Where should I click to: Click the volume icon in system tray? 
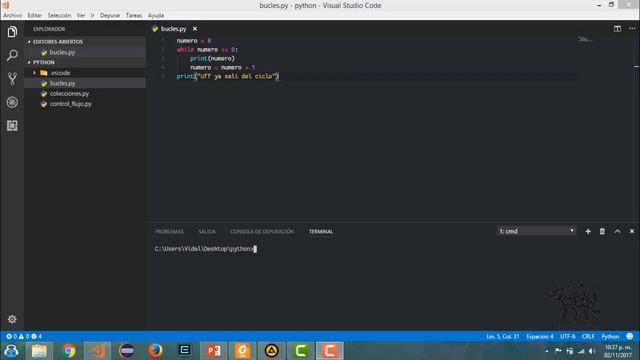point(592,351)
